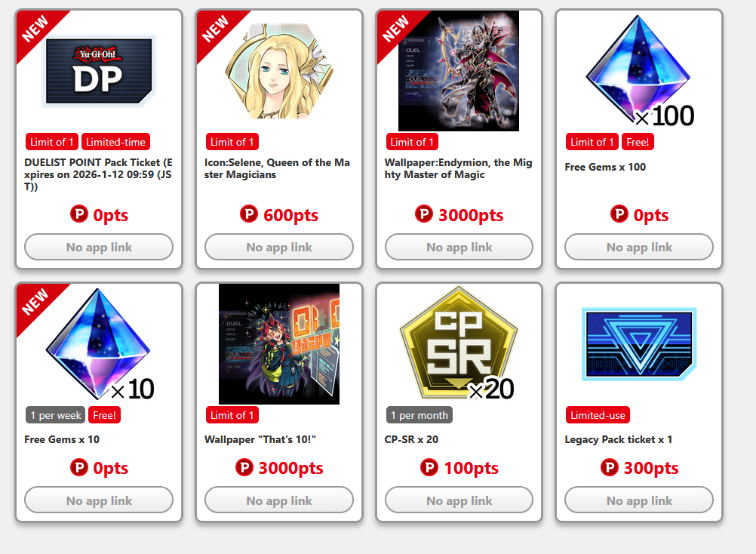756x554 pixels.
Task: Open the "That's 10!" wallpaper thumbnail
Action: 279,343
